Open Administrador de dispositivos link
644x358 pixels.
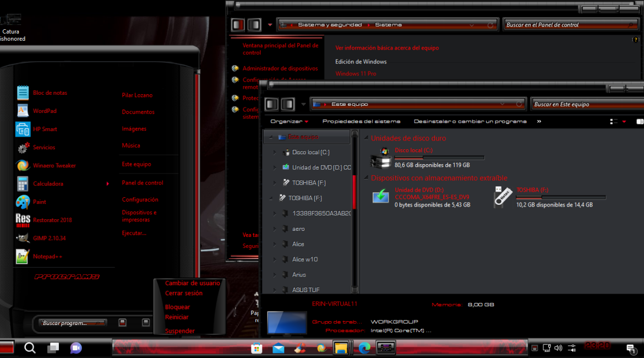point(280,68)
